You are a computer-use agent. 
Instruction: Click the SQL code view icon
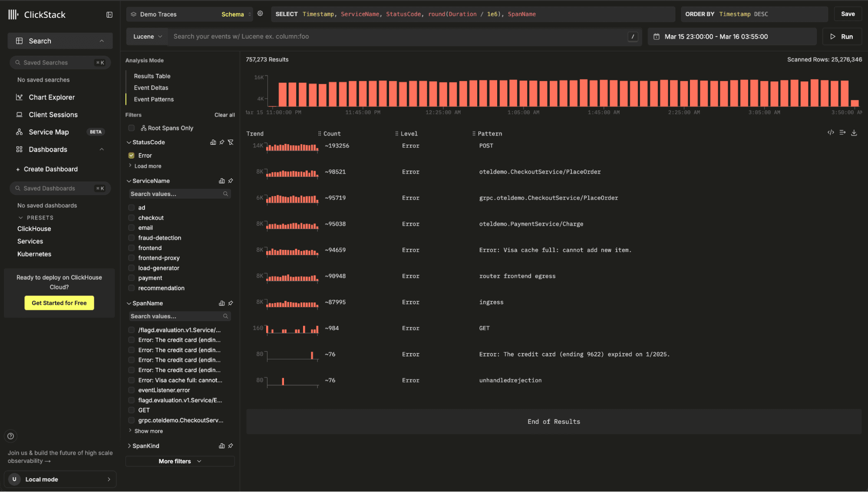[x=831, y=133]
